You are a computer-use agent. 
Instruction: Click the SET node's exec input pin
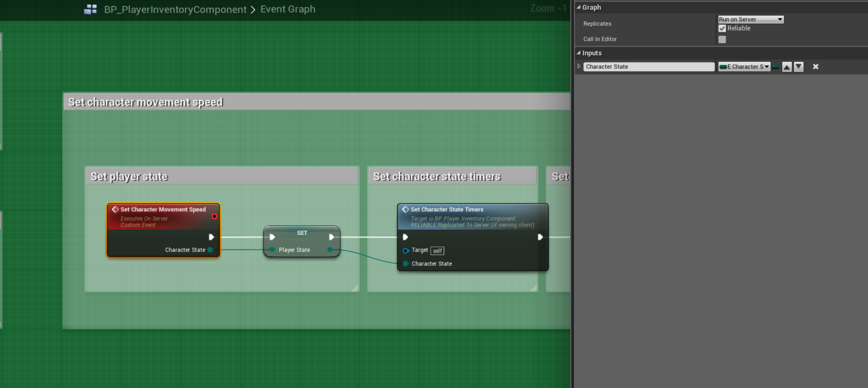[x=272, y=237]
